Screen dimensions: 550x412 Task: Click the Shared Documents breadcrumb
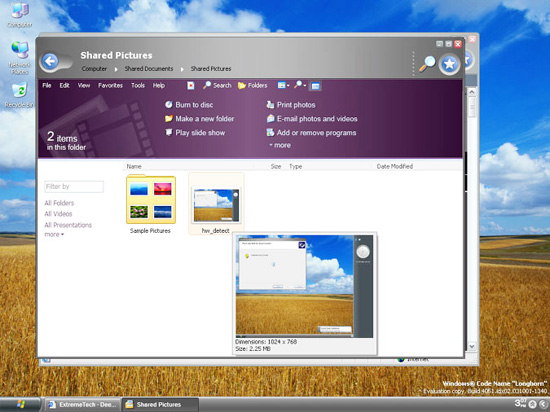click(x=149, y=69)
